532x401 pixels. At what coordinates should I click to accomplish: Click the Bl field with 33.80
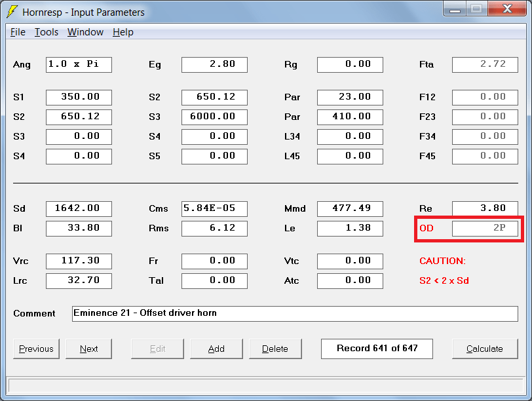pyautogui.click(x=79, y=228)
